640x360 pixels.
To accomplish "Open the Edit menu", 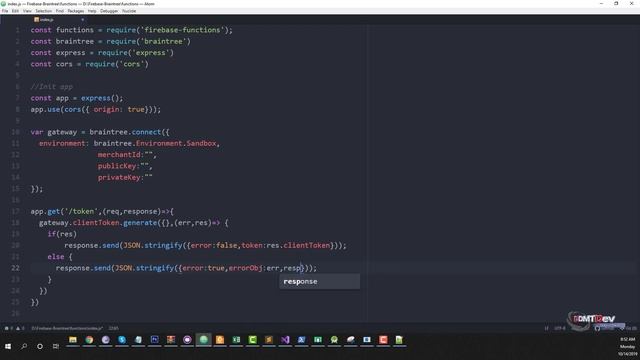I will (15, 11).
